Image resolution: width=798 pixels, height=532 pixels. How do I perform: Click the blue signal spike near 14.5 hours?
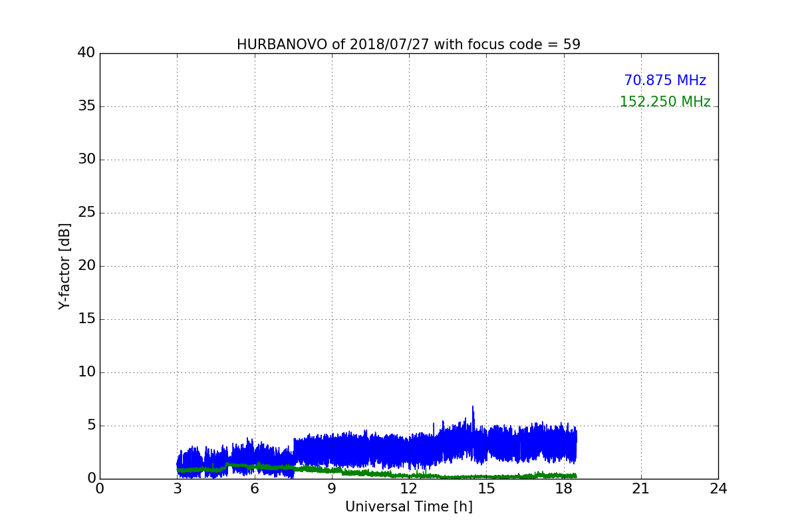473,416
